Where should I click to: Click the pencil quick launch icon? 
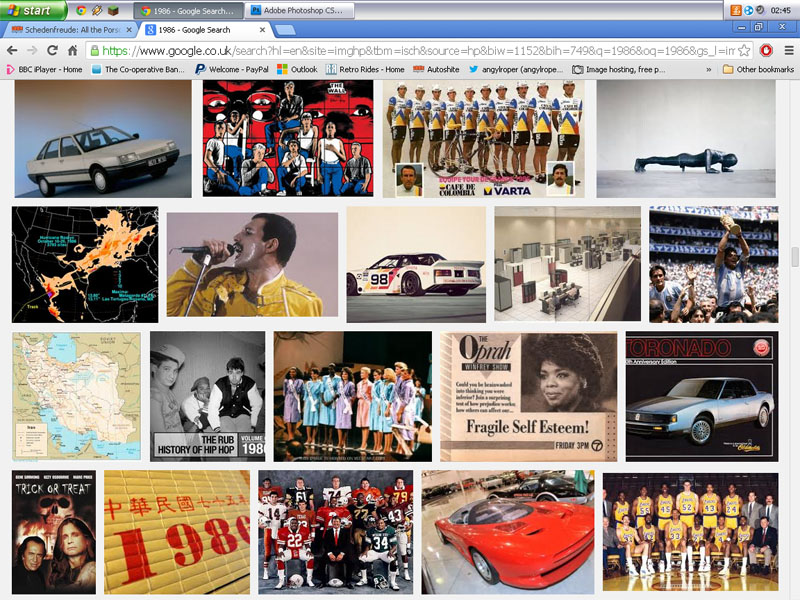96,10
